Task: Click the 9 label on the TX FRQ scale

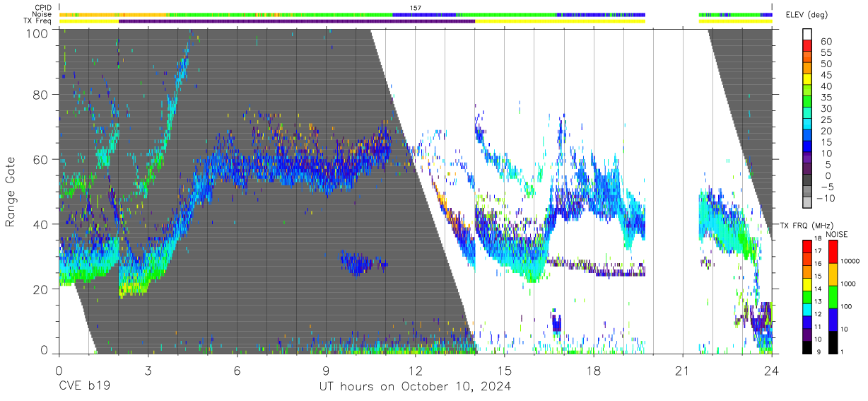Action: 818,351
